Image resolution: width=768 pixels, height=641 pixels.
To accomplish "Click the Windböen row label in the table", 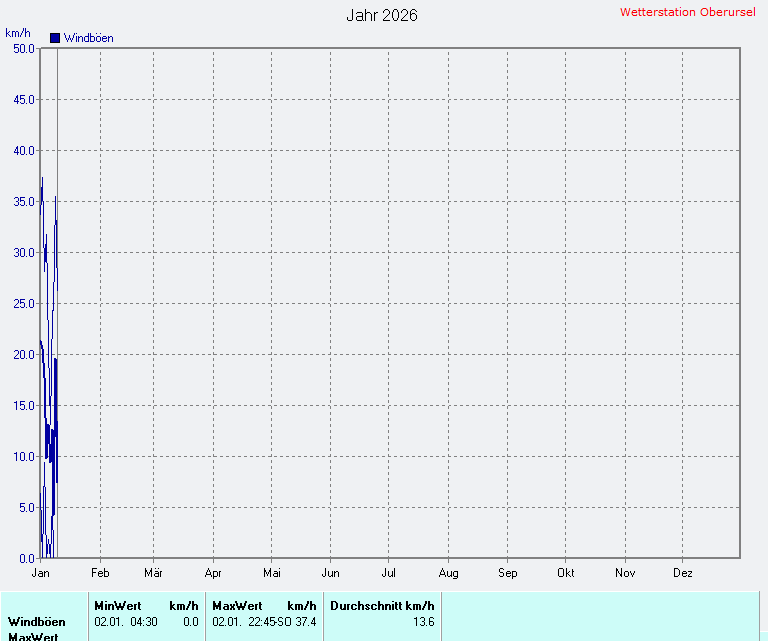I will (x=37, y=622).
